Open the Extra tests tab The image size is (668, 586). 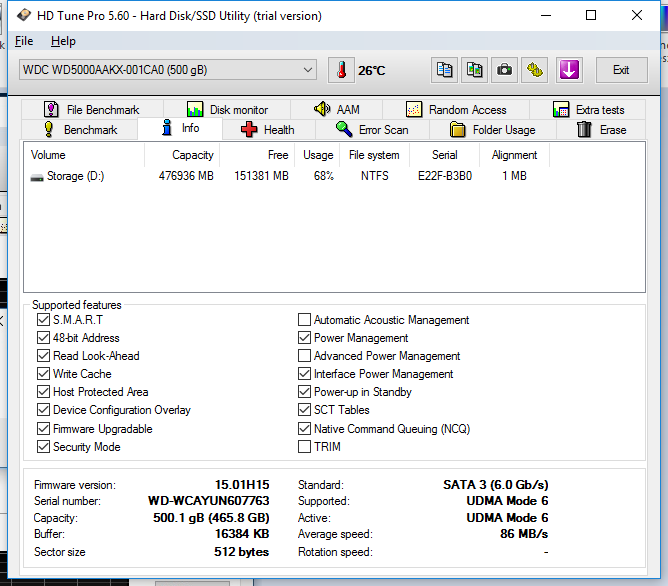pos(588,109)
